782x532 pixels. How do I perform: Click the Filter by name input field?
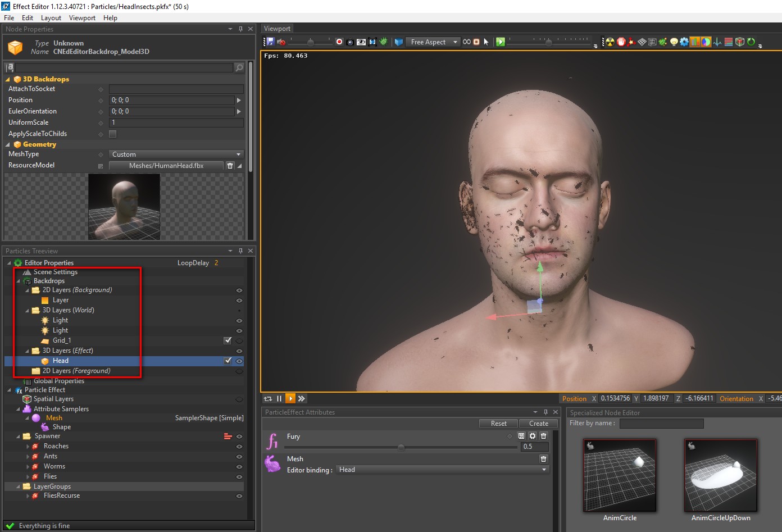pos(661,424)
